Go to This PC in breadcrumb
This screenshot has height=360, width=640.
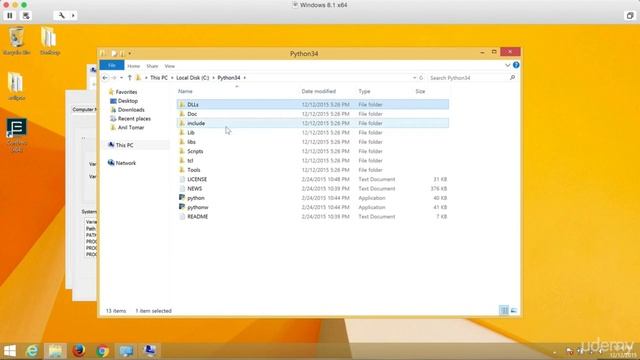pyautogui.click(x=159, y=78)
